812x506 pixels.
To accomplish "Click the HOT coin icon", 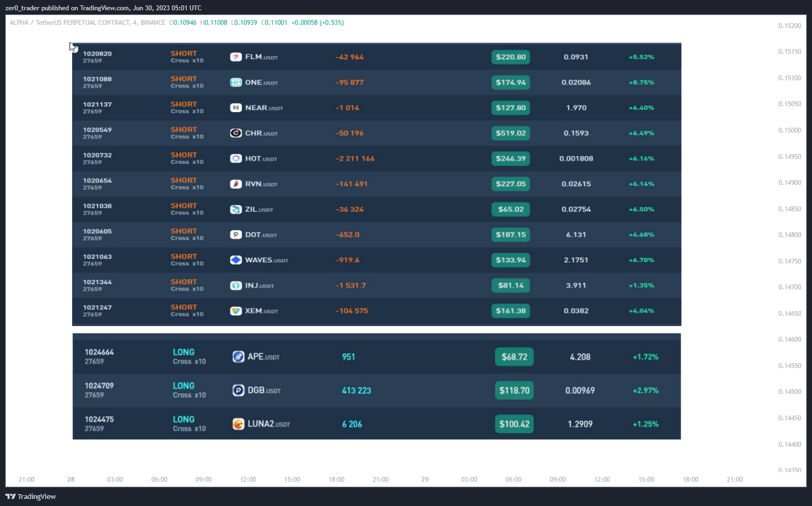I will click(x=236, y=158).
